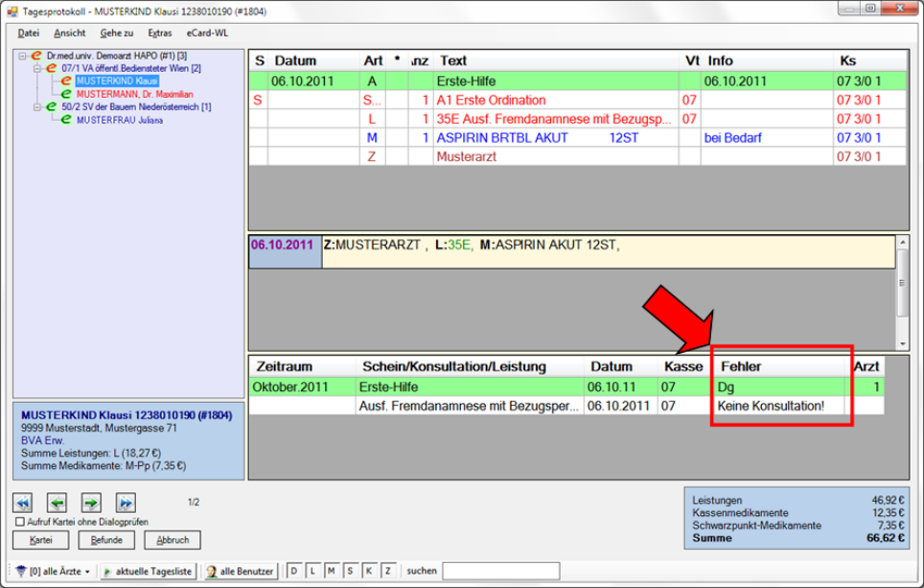
Task: Click the notes panel scrollbar thumb
Action: 902,283
